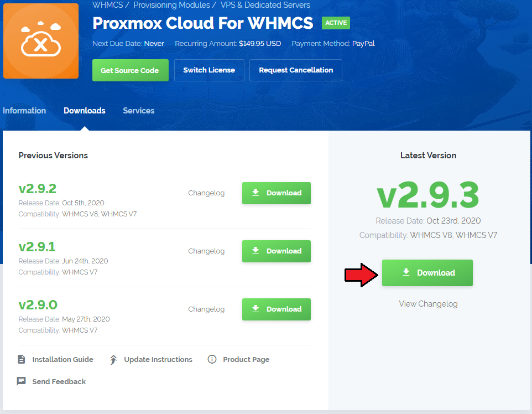Open the WHMCS breadcrumb link
The image size is (532, 414).
click(x=107, y=5)
